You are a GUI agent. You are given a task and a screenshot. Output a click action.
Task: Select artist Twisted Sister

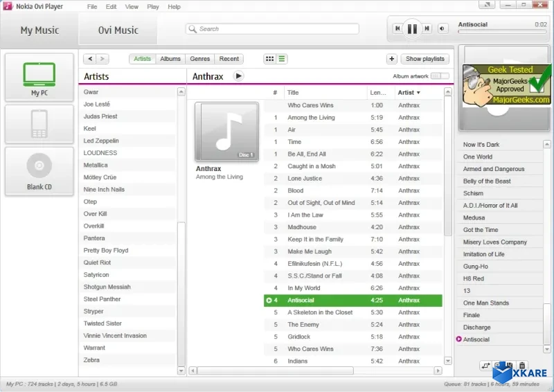pos(127,323)
